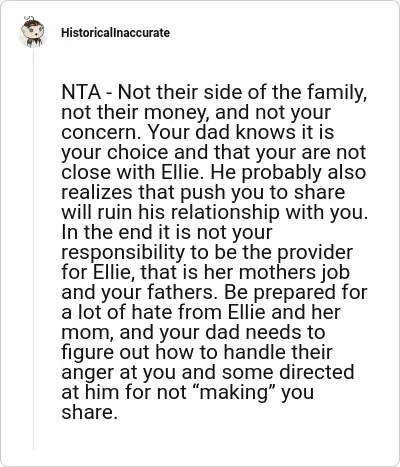Click the line "and your fathers. Be prepared for"
The image size is (400, 467).
coord(214,292)
